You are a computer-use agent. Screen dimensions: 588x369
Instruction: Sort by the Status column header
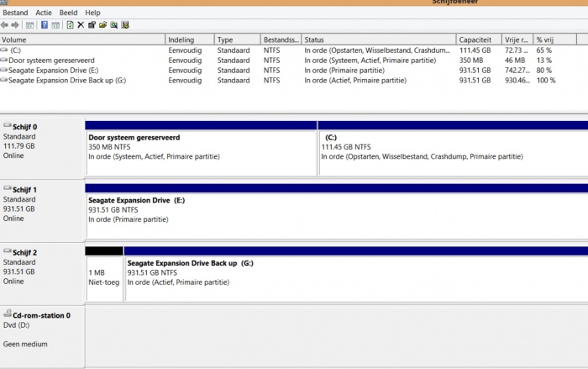pyautogui.click(x=379, y=40)
